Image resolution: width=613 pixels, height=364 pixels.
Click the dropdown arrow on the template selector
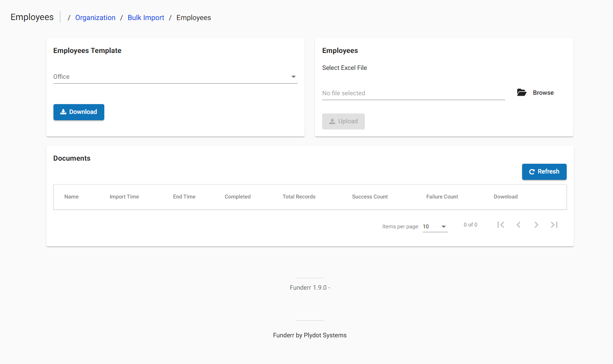[294, 77]
